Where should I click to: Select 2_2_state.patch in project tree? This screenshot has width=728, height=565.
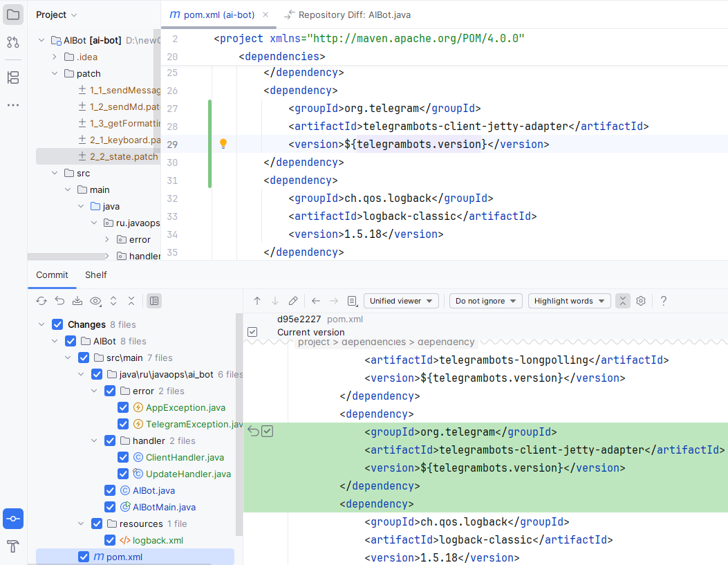pos(123,156)
